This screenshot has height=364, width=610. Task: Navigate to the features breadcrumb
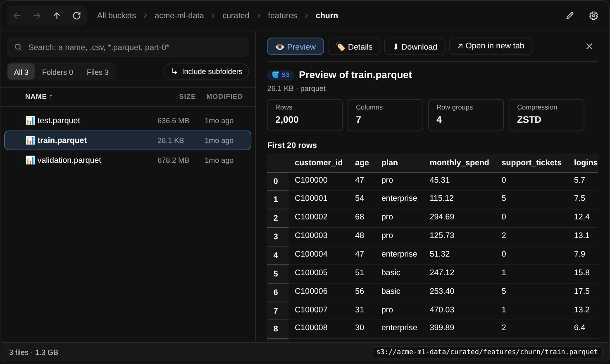click(x=282, y=16)
